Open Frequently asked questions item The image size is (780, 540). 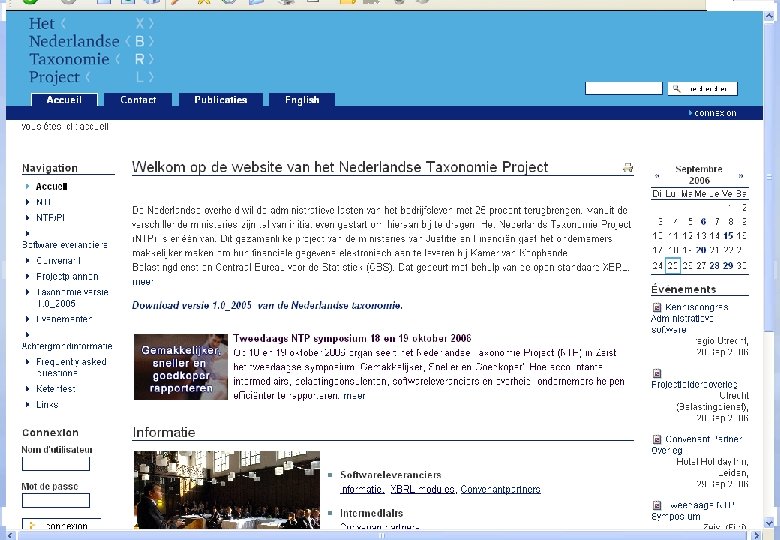point(71,367)
